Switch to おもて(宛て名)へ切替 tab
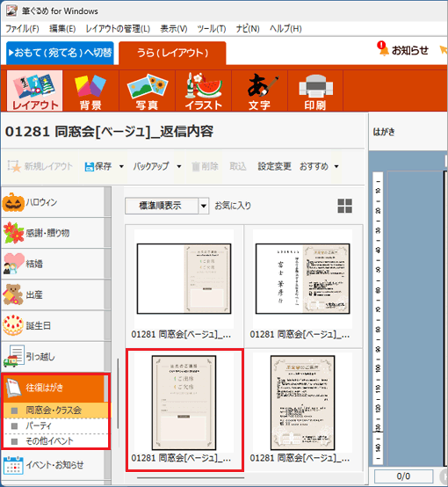448x487 pixels. [60, 53]
